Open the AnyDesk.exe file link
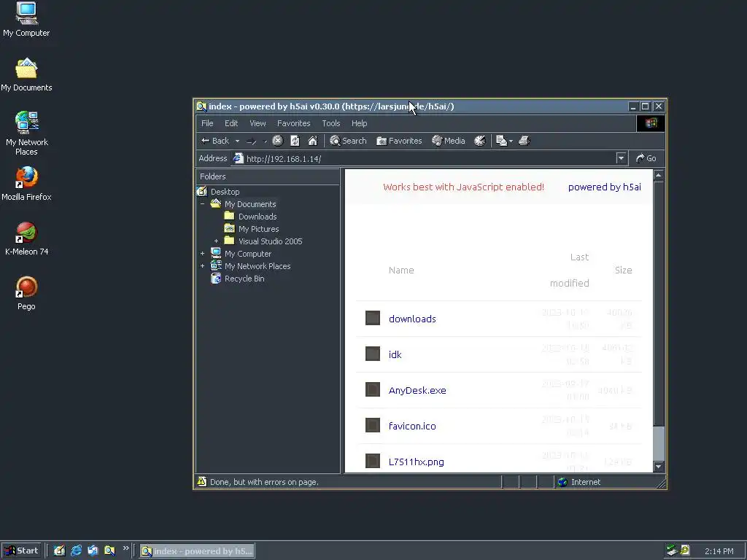Viewport: 747px width, 560px height. pos(417,390)
